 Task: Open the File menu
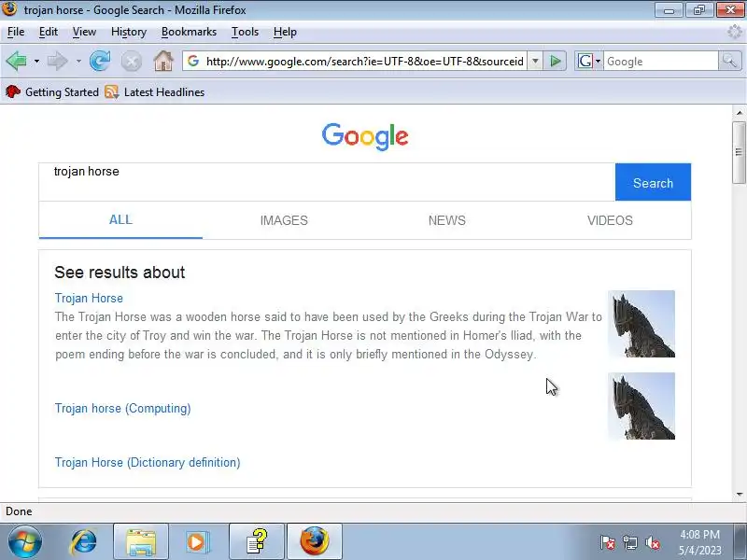tap(16, 32)
